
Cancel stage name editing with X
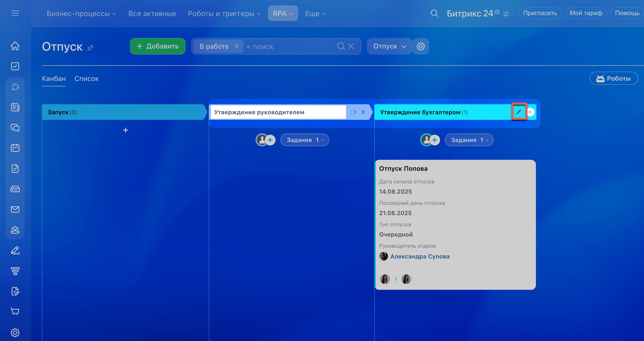point(363,112)
